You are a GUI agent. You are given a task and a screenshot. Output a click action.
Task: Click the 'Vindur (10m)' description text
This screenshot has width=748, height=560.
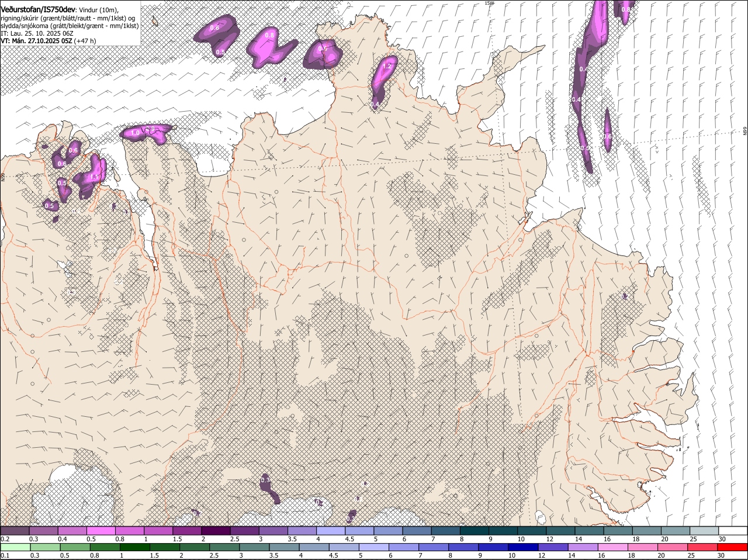tap(99, 10)
